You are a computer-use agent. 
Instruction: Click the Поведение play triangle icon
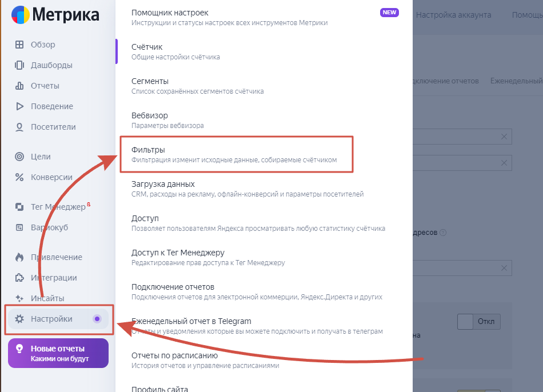(19, 106)
